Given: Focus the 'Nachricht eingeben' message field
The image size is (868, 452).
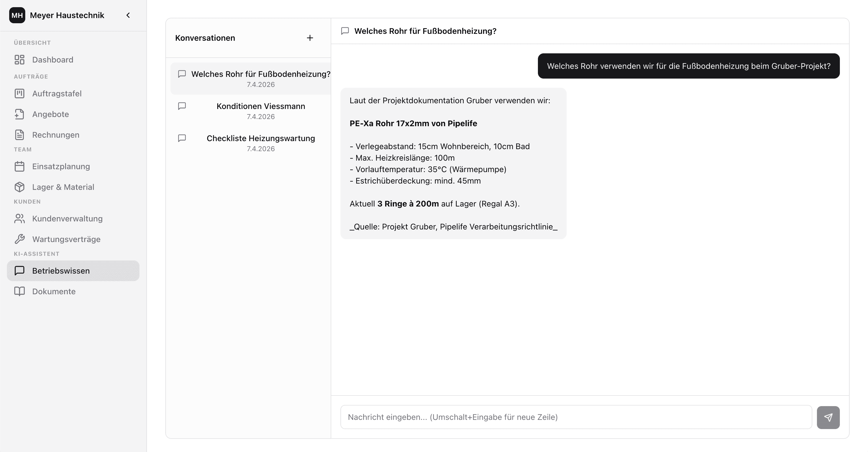Looking at the screenshot, I should (576, 417).
